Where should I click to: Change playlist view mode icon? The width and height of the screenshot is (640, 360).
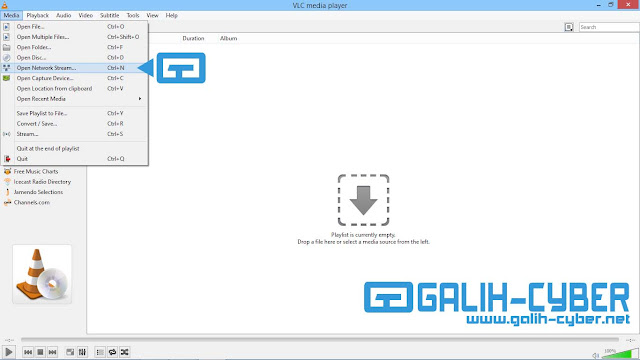pos(569,27)
